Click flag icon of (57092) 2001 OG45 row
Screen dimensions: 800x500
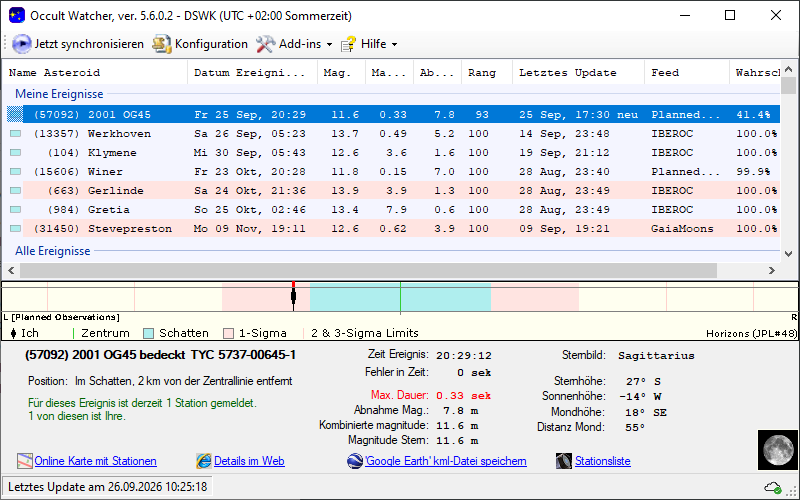tap(15, 115)
